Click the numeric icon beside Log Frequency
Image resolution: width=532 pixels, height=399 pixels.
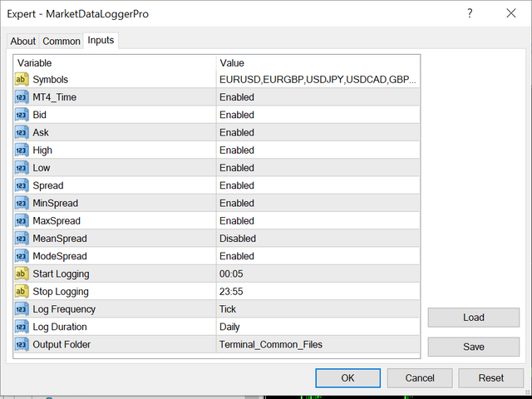coord(22,308)
